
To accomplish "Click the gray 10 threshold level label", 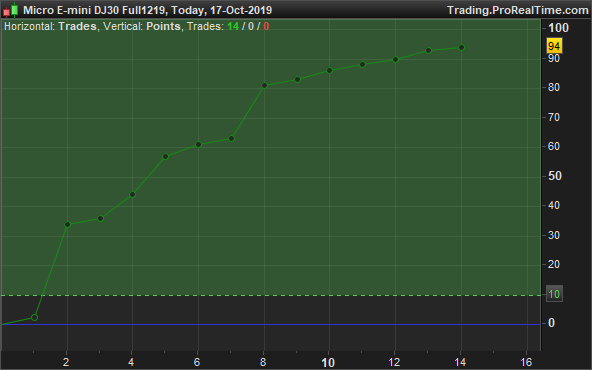I will [x=554, y=294].
